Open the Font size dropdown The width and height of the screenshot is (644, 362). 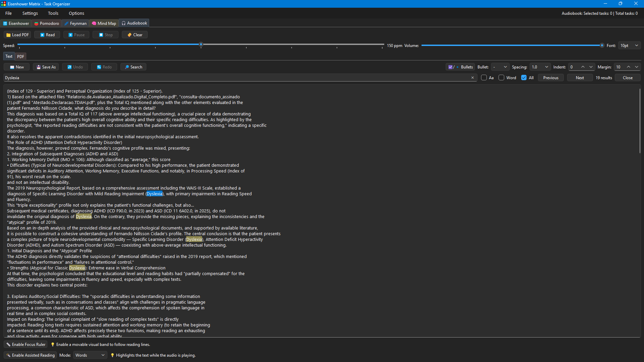pos(630,46)
